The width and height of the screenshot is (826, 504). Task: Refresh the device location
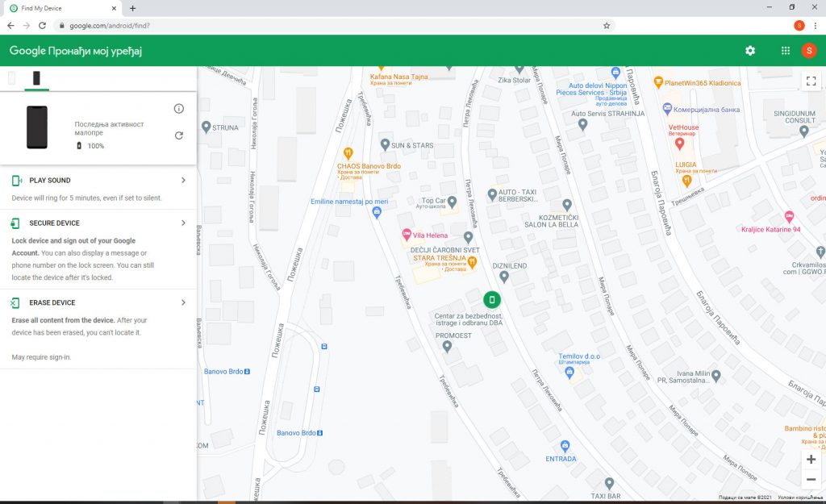coord(179,135)
